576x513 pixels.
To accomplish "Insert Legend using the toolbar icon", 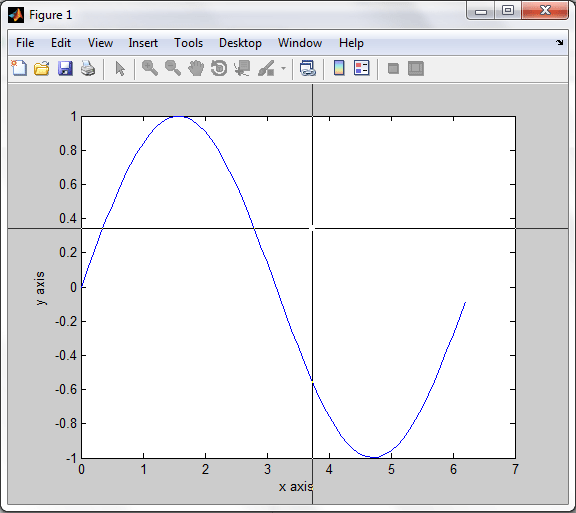I will 361,68.
